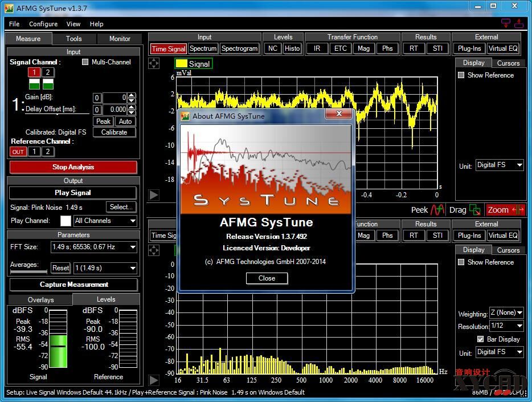Click the pan arrows icon beside the Signal legend
Viewport: 532px width, 402px height.
(154, 63)
